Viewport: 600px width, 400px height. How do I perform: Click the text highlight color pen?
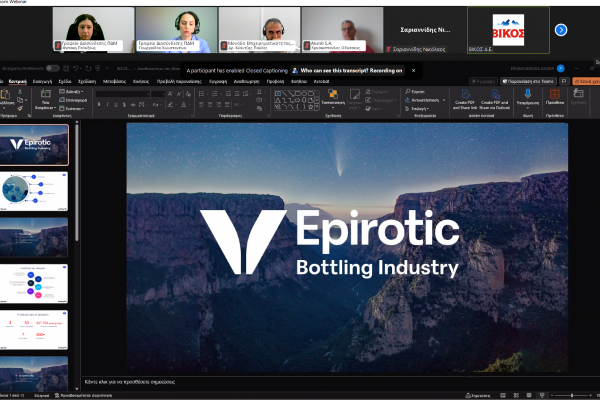pos(171,104)
